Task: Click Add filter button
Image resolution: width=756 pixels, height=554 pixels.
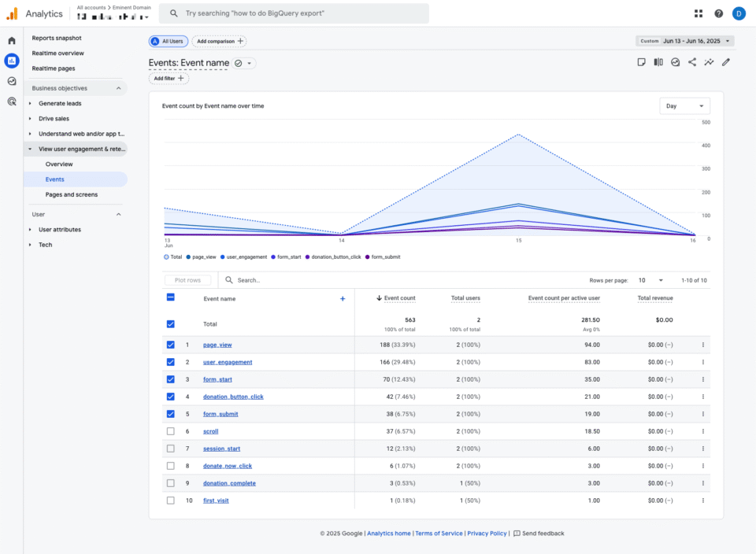Action: click(x=169, y=79)
